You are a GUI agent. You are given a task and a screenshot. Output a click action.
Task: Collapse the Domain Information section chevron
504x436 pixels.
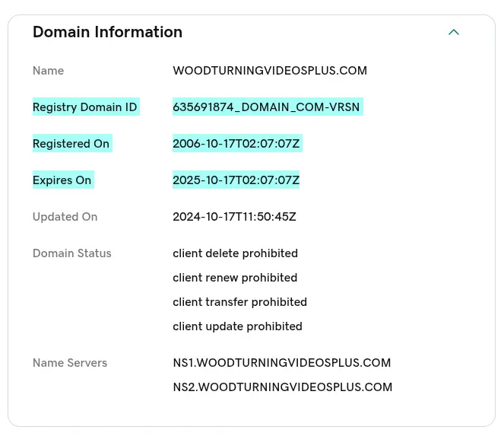454,32
